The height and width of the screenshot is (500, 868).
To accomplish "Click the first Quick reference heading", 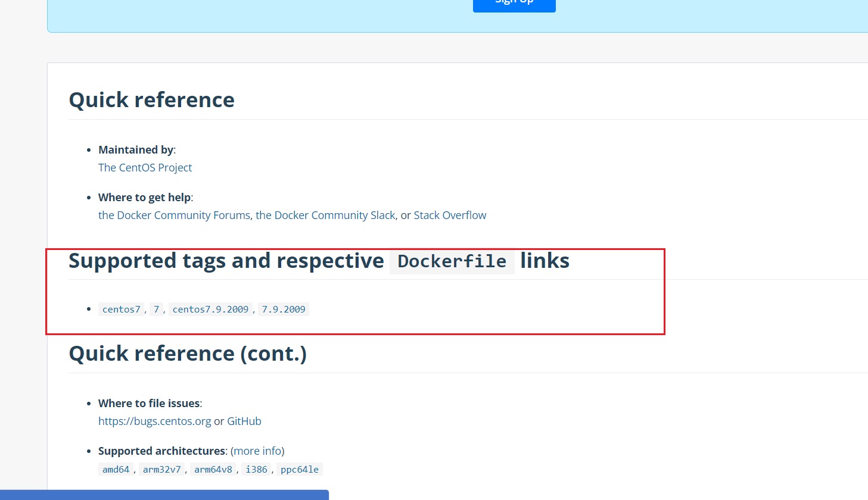I will click(x=152, y=100).
